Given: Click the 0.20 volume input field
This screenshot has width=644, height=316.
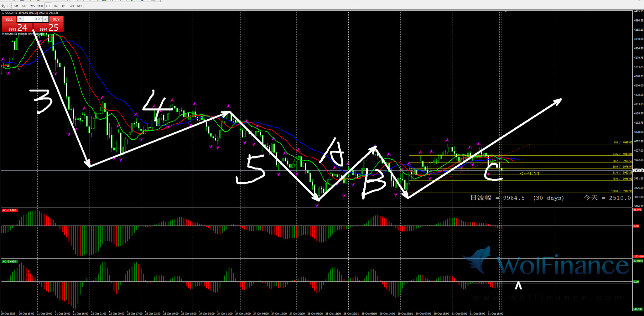Looking at the screenshot, I should (33, 19).
